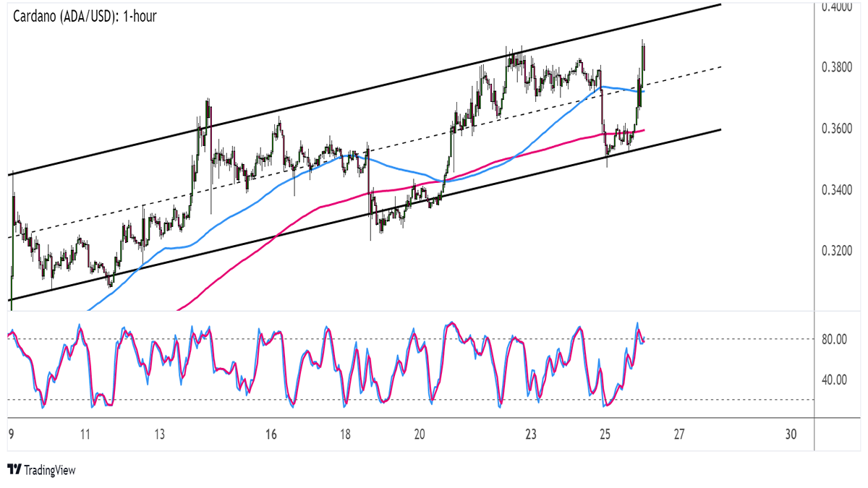Select the date label 23 on time axis

point(531,435)
